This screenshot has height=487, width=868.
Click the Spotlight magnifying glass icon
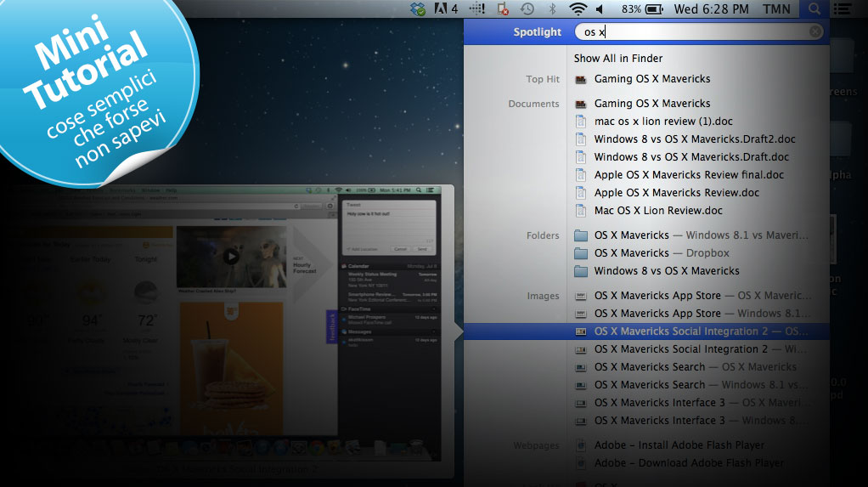click(x=814, y=8)
